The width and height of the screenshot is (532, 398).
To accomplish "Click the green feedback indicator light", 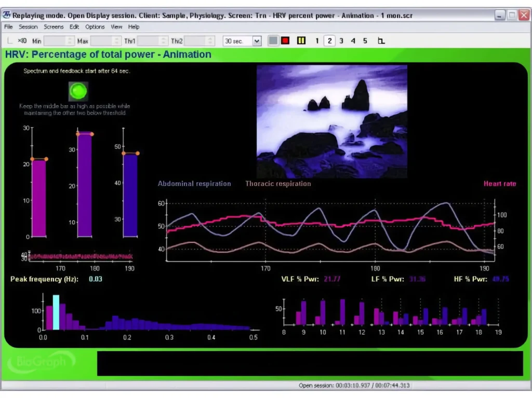I will pyautogui.click(x=78, y=91).
